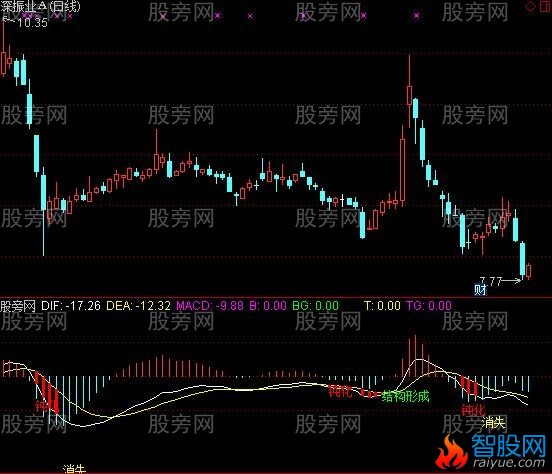Click the green 结构形成 signal label
Screen dimensions: 552x474
[406, 397]
